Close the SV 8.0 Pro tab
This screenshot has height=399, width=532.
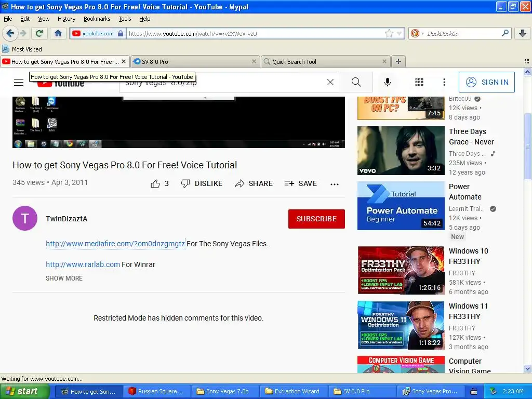254,61
